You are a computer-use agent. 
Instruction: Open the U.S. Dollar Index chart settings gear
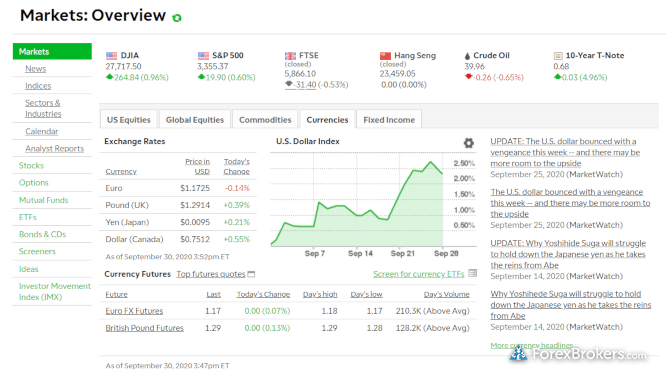[468, 143]
